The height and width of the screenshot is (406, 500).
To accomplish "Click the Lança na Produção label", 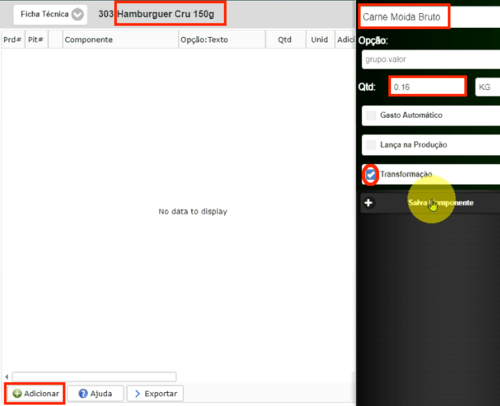I will click(x=414, y=145).
